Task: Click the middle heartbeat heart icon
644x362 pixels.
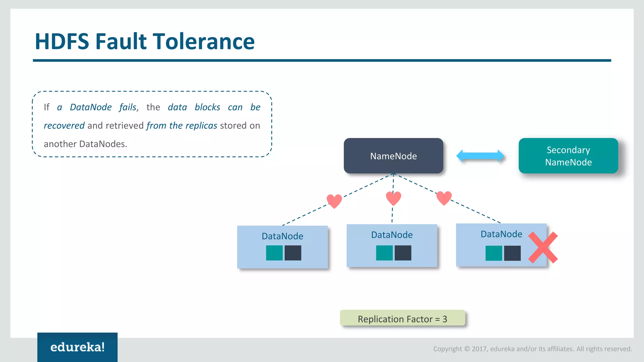Action: 393,198
